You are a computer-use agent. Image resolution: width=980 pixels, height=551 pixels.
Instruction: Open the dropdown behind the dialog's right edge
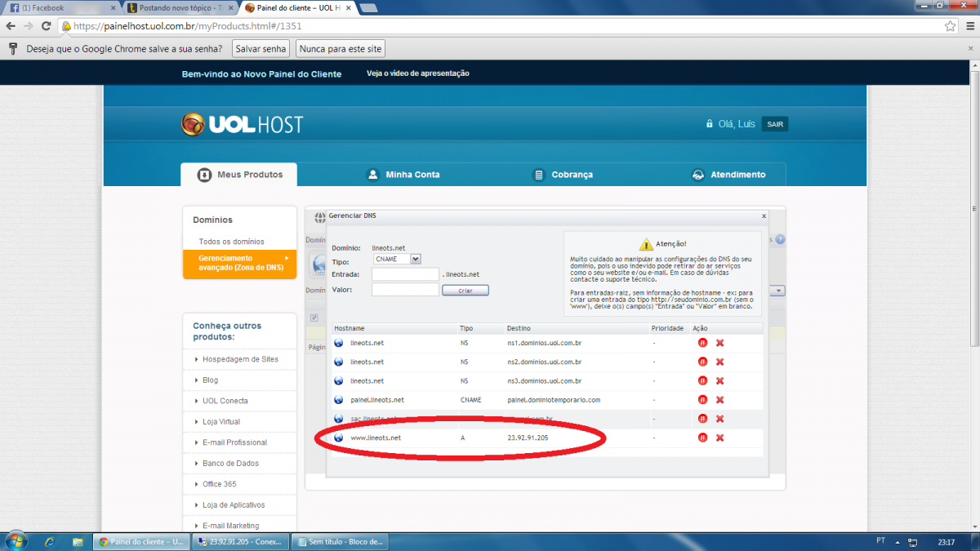(x=777, y=291)
